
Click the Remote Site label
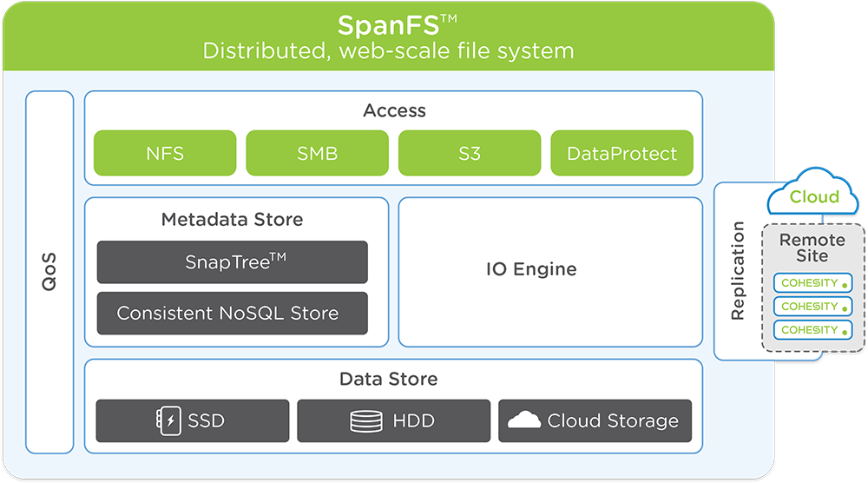(x=812, y=248)
